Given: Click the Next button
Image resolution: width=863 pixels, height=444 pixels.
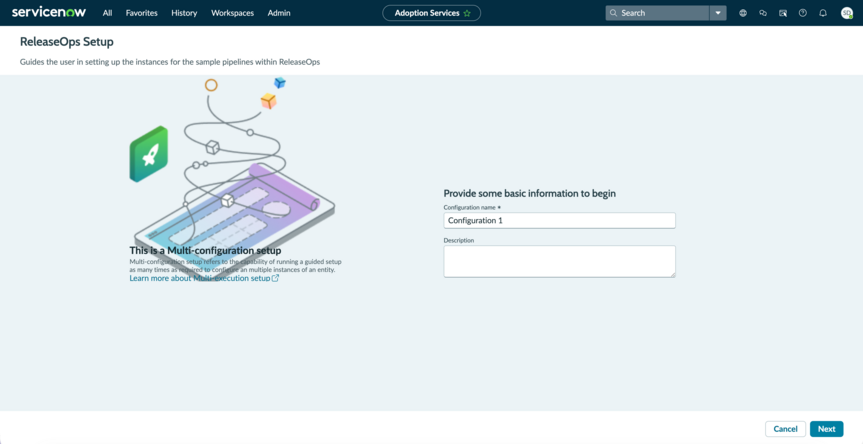Looking at the screenshot, I should click(827, 429).
